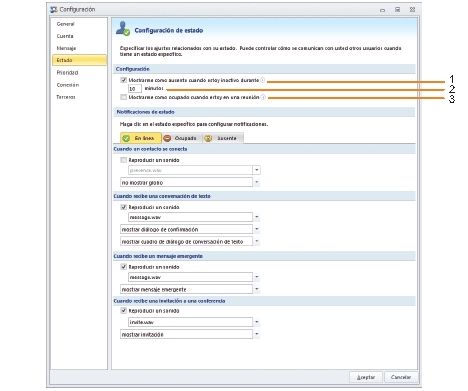Viewport: 468px width, 391px height.
Task: Open the 'no mostrar globo' dropdown
Action: tap(256, 182)
